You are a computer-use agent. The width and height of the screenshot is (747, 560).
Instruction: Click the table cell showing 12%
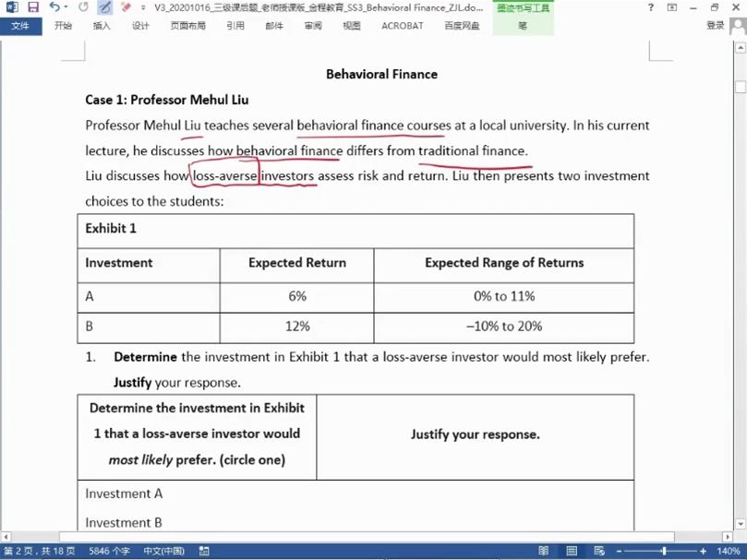click(x=296, y=328)
